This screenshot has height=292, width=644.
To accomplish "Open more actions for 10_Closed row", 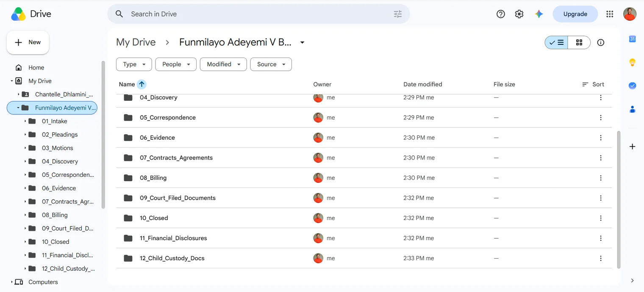I will pyautogui.click(x=600, y=218).
